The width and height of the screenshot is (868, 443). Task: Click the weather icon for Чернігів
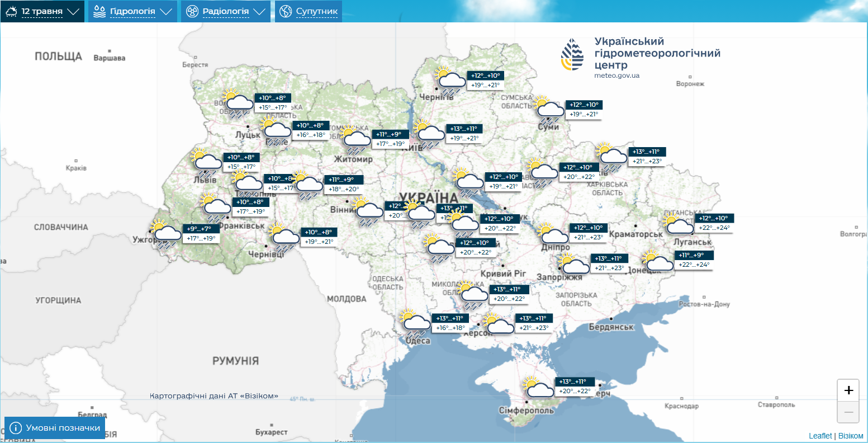[450, 81]
